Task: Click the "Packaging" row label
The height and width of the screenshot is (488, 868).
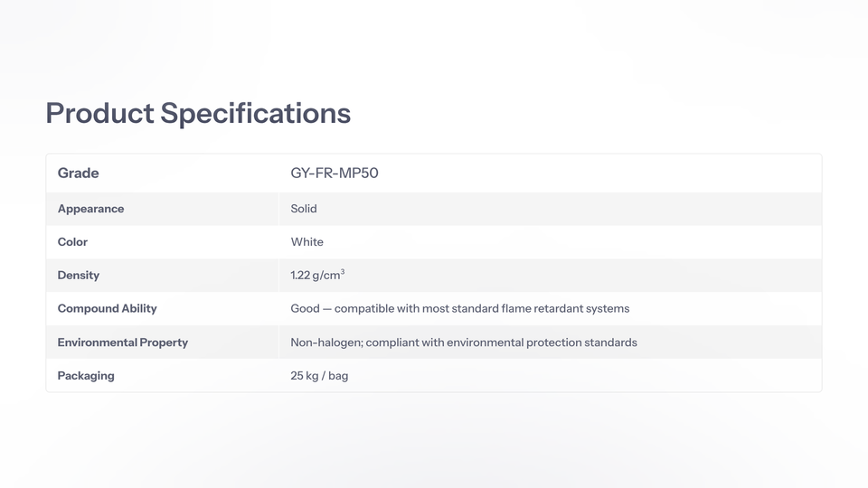Action: (x=86, y=376)
